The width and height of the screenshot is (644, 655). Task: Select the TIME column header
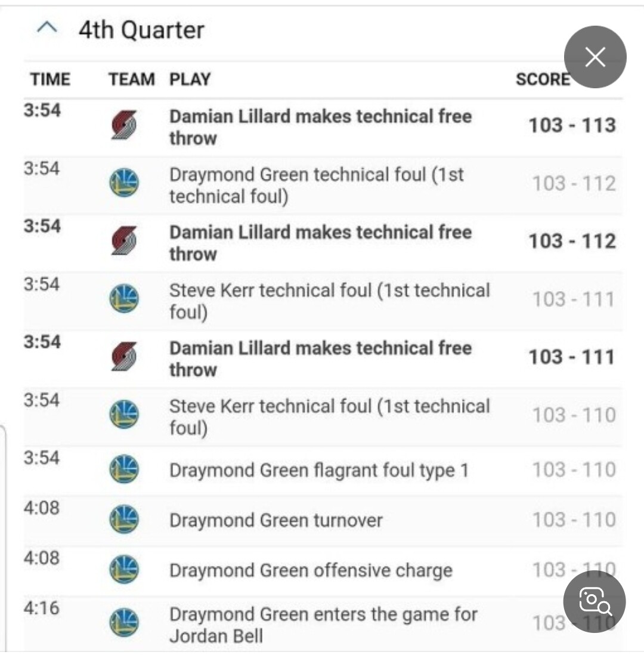(x=50, y=79)
